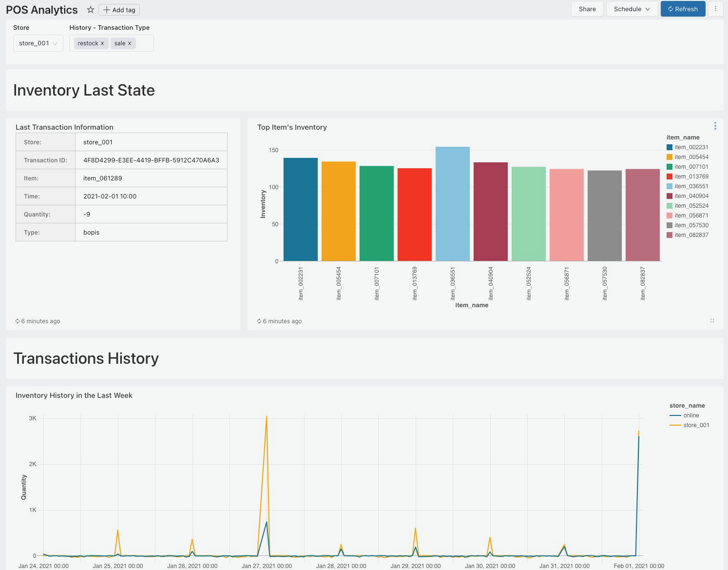Screen dimensions: 728x570
Task: Toggle item_057530 legend entry
Action: pyautogui.click(x=688, y=225)
